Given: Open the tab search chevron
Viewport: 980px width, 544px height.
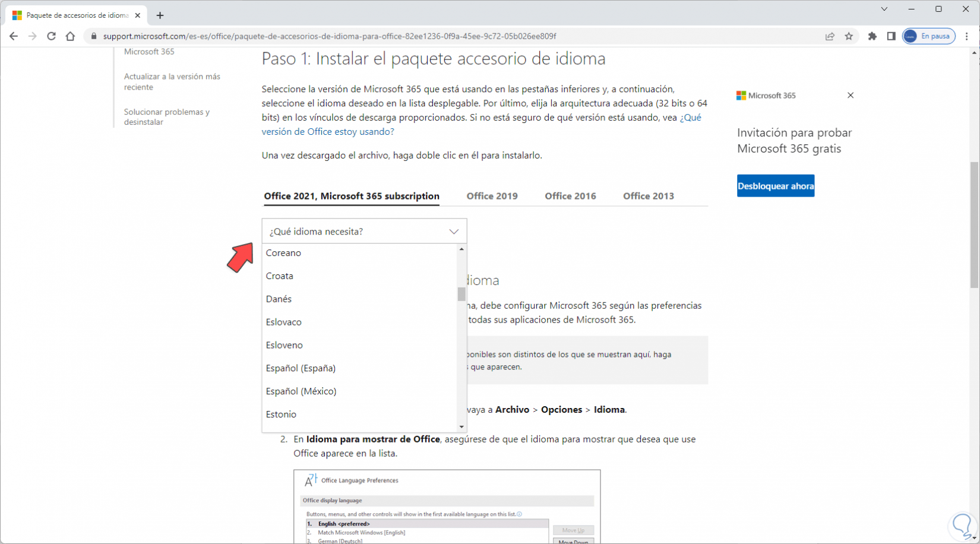Looking at the screenshot, I should [x=884, y=9].
